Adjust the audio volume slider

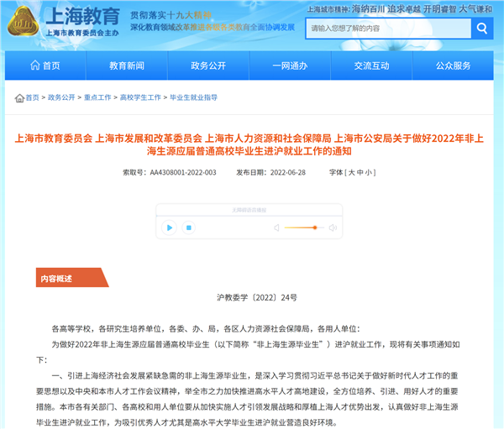pyautogui.click(x=315, y=228)
